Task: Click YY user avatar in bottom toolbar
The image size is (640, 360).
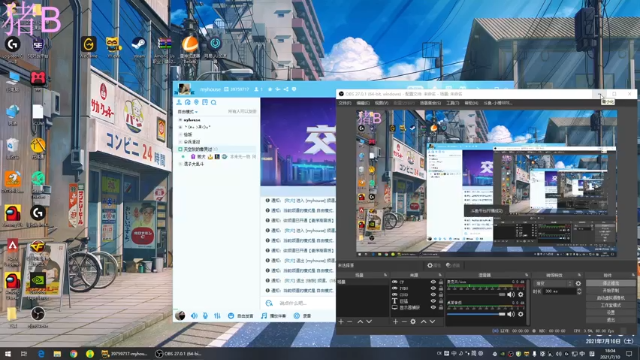Action: (x=180, y=316)
